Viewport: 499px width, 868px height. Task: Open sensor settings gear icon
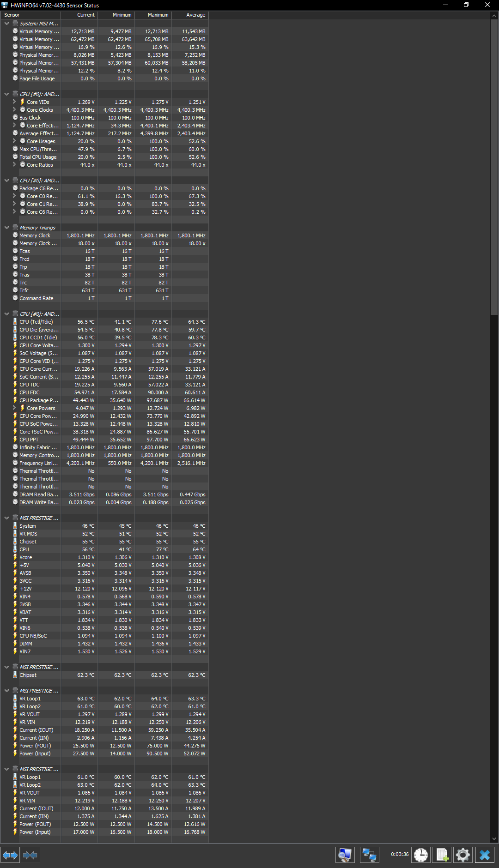click(x=463, y=855)
